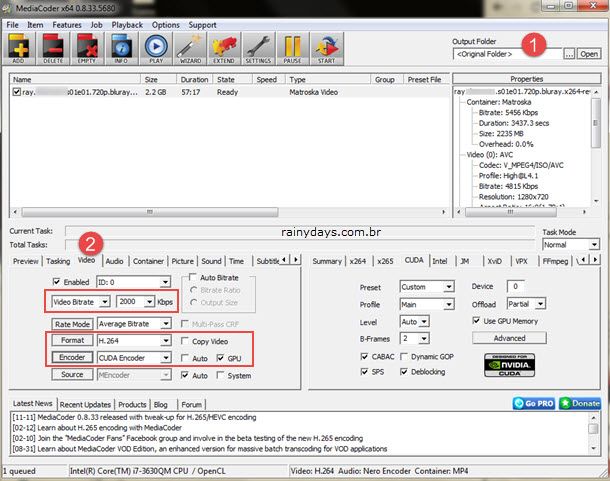
Task: Toggle the CABAC checkbox
Action: click(x=364, y=356)
